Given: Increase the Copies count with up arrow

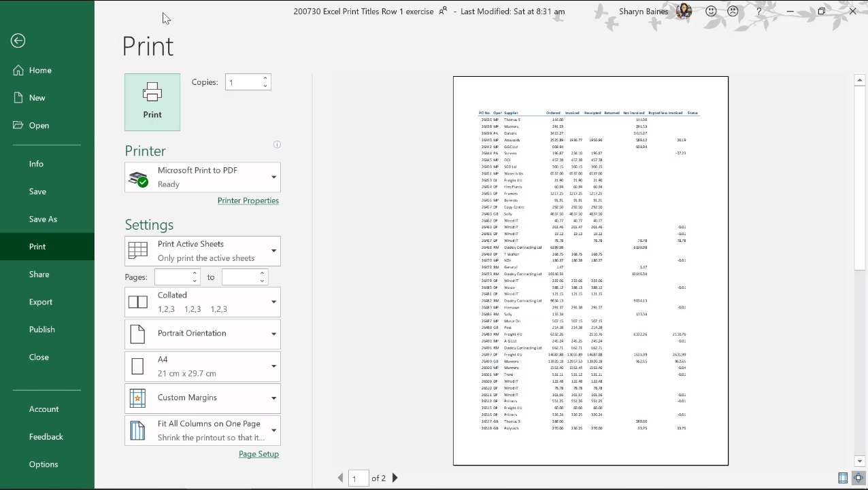Looking at the screenshot, I should click(x=265, y=78).
